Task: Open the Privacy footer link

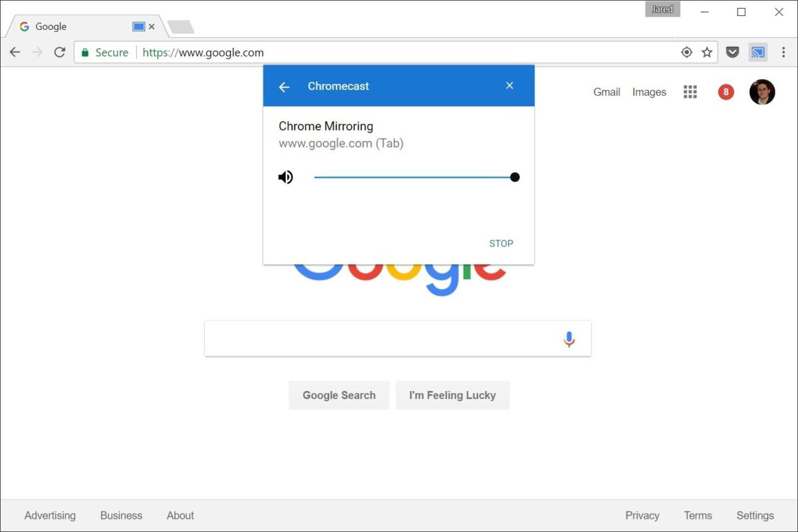Action: pos(642,515)
